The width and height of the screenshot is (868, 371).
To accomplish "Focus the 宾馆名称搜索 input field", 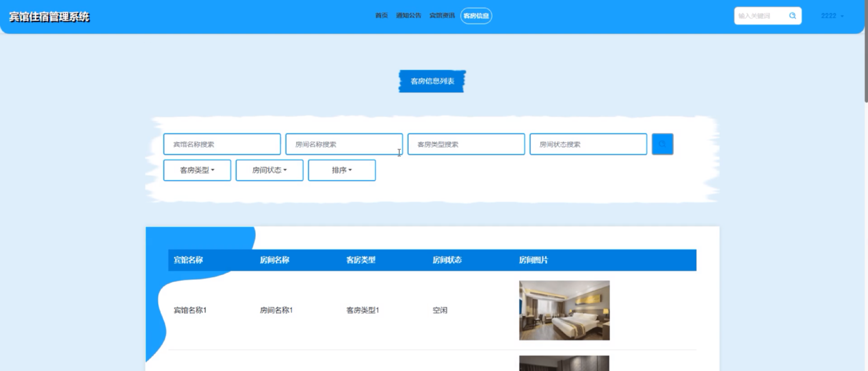I will click(222, 145).
